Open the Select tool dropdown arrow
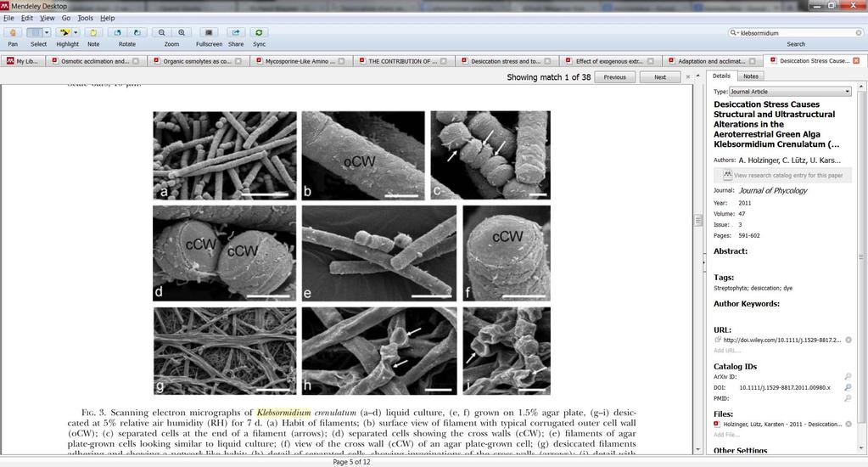This screenshot has height=467, width=868. click(x=47, y=32)
